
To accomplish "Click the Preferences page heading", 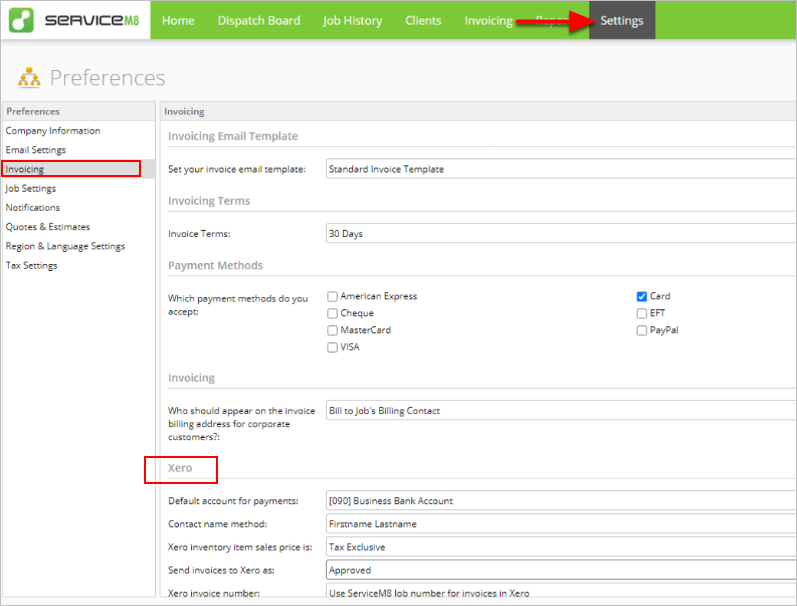I will [107, 78].
